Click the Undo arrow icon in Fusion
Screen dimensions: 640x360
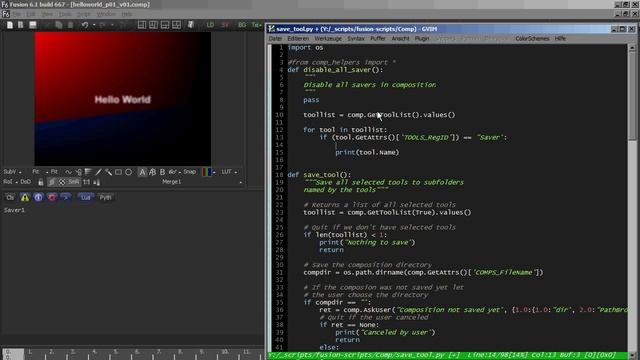click(84, 25)
